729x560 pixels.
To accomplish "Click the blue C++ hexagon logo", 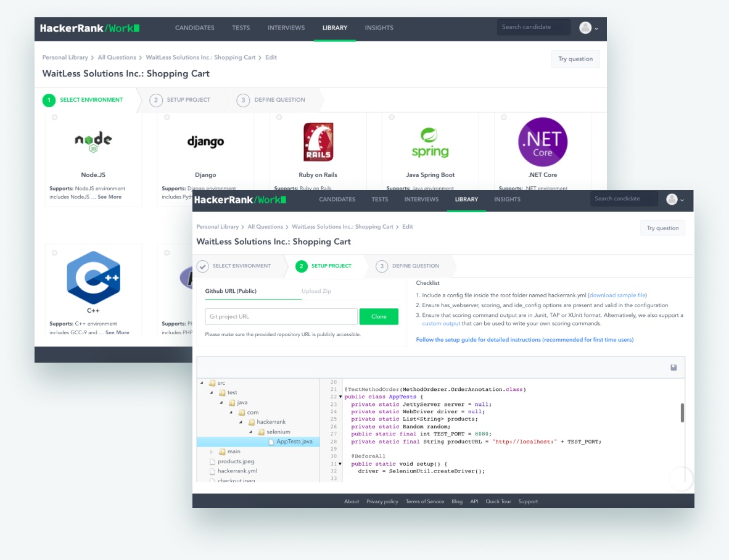I will pyautogui.click(x=94, y=278).
